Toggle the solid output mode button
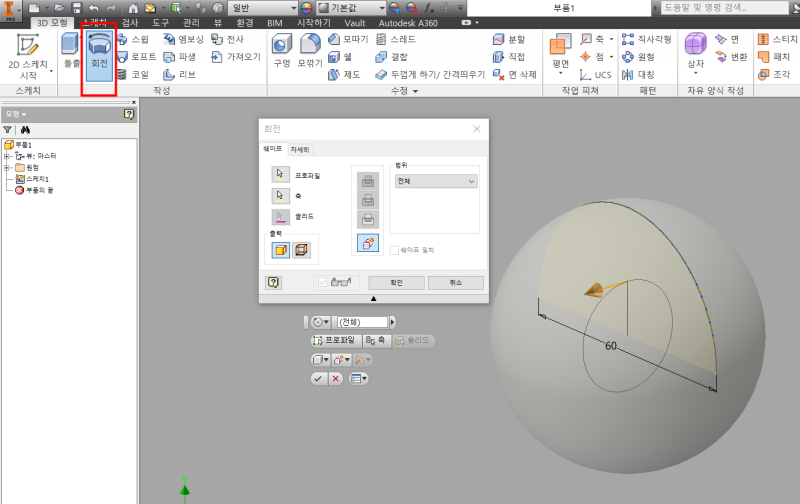 click(x=281, y=249)
